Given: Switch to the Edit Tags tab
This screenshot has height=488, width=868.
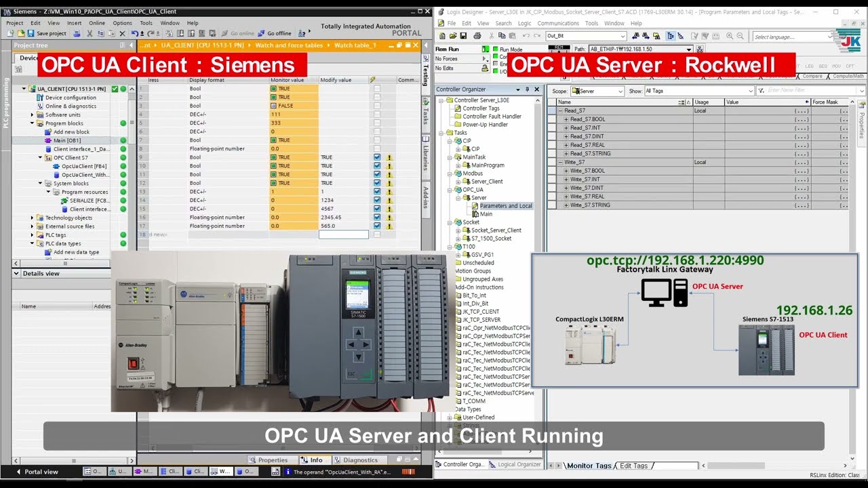Looking at the screenshot, I should tap(633, 466).
